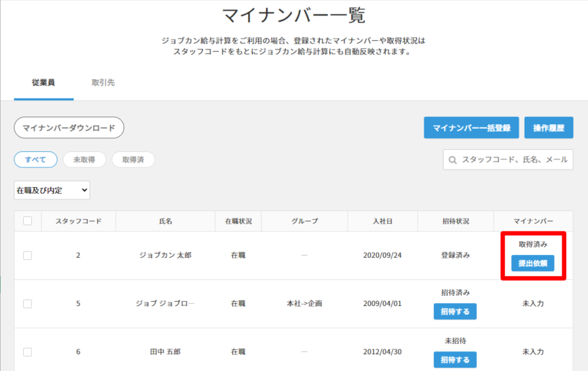This screenshot has height=371, width=588.
Task: Select the すべて filter
Action: [35, 159]
